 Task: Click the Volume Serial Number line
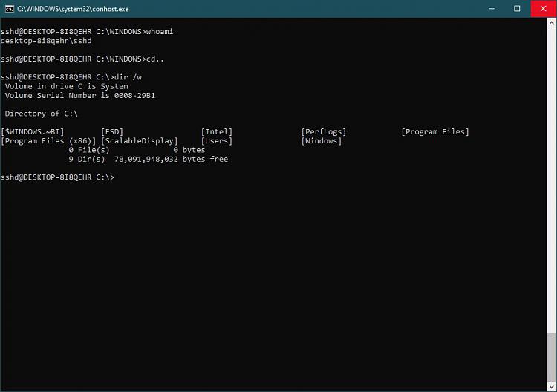tap(80, 96)
